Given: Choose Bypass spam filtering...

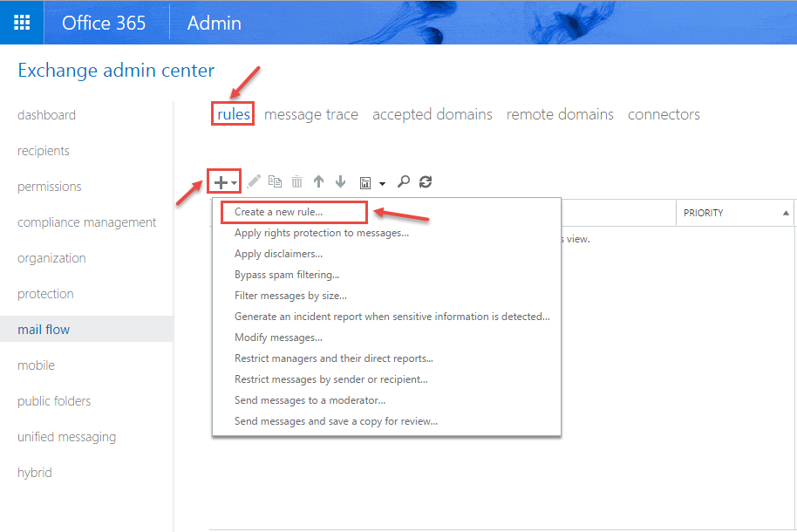Looking at the screenshot, I should pos(287,275).
